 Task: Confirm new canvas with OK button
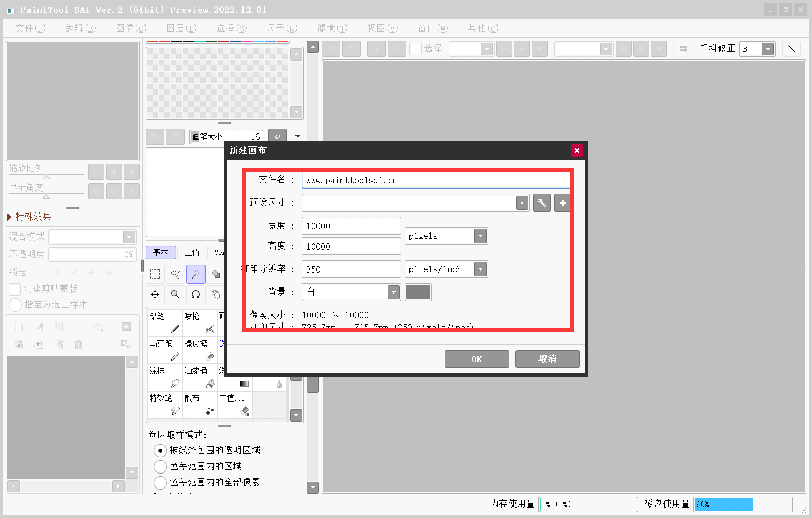click(476, 359)
